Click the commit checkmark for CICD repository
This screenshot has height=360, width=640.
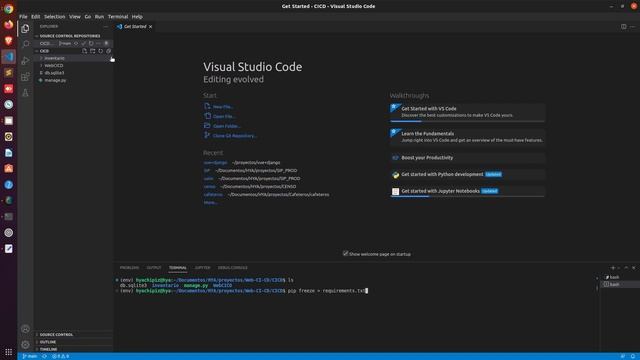pyautogui.click(x=83, y=43)
